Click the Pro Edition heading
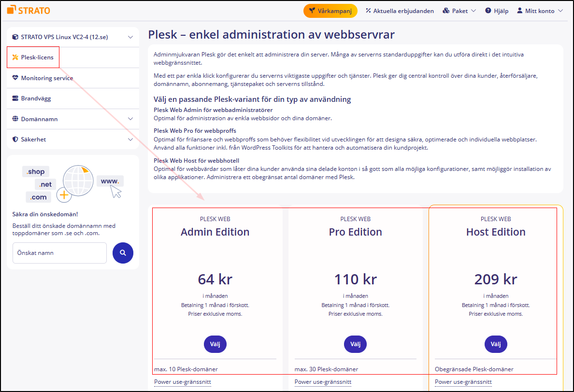Screen dimensions: 574x392 pyautogui.click(x=355, y=232)
